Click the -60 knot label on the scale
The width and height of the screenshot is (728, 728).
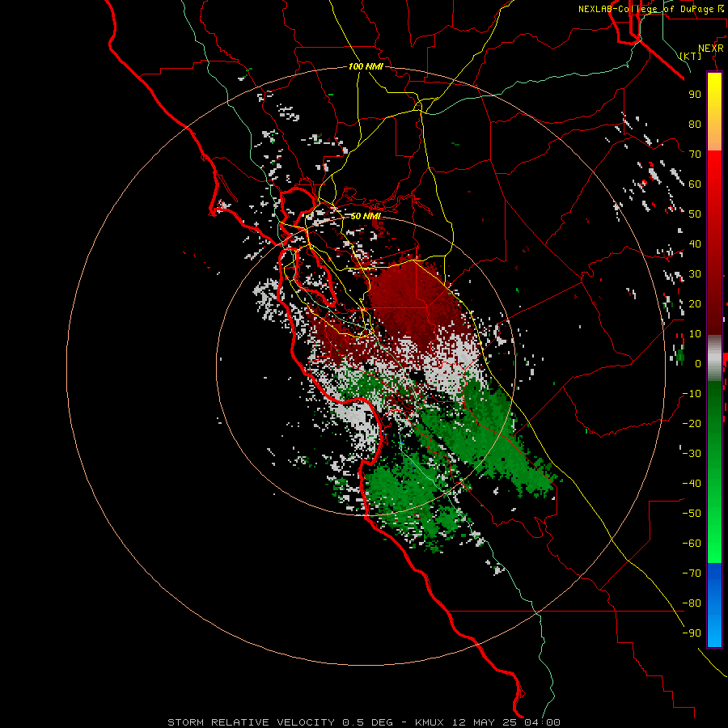click(x=692, y=544)
